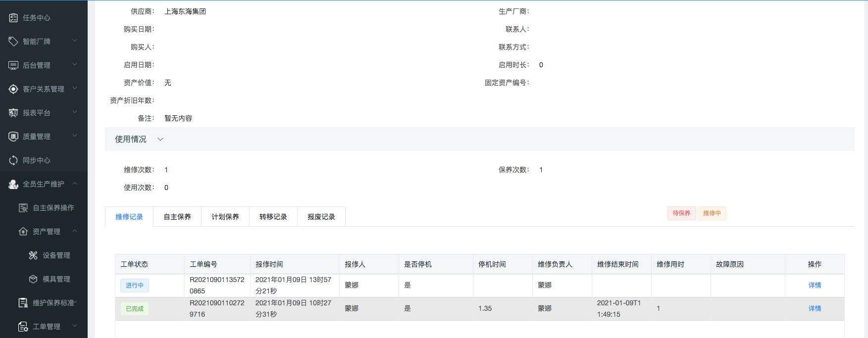
Task: Collapse the 资产管理 submenu arrow
Action: pos(75,231)
